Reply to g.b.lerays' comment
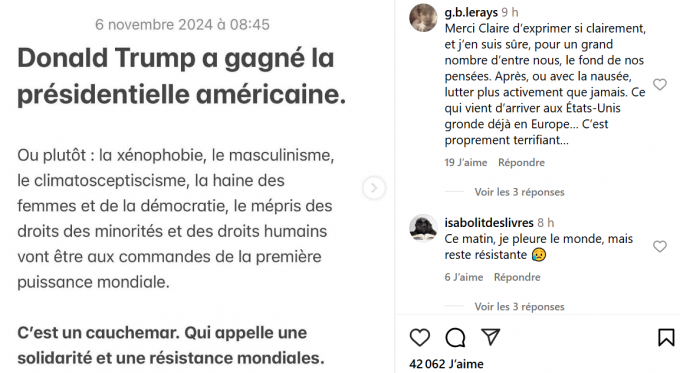Screen dimensions: 680x373 [x=521, y=163]
